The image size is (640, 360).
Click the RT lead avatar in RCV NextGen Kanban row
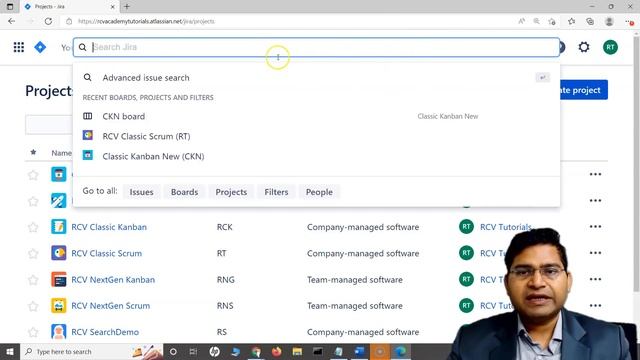coord(467,280)
